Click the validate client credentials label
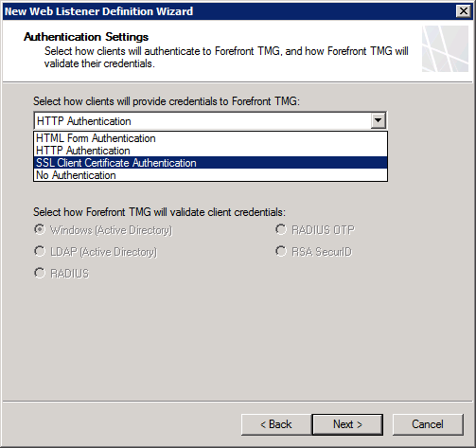 [159, 212]
